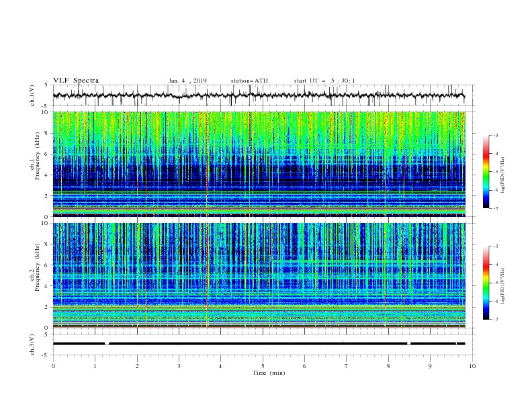Click the time axis tick label "6"
The width and height of the screenshot is (532, 411).
[304, 366]
